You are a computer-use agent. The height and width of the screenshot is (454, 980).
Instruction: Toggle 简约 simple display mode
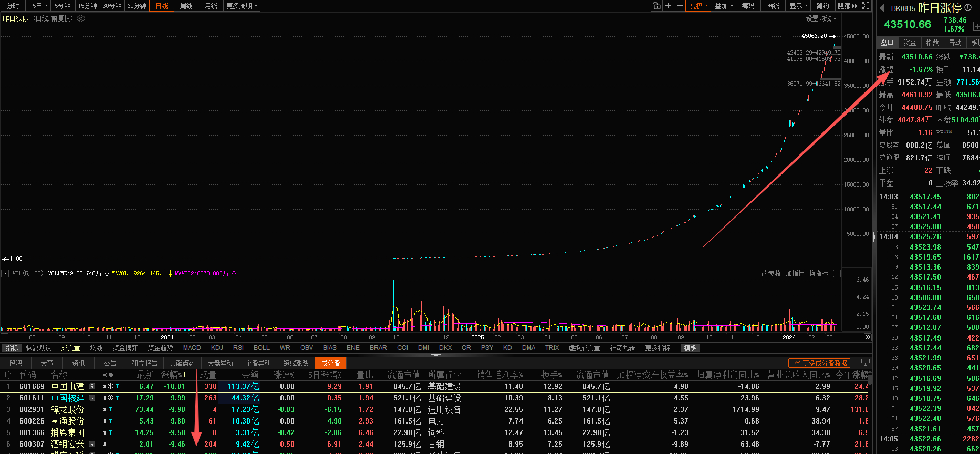coord(822,6)
